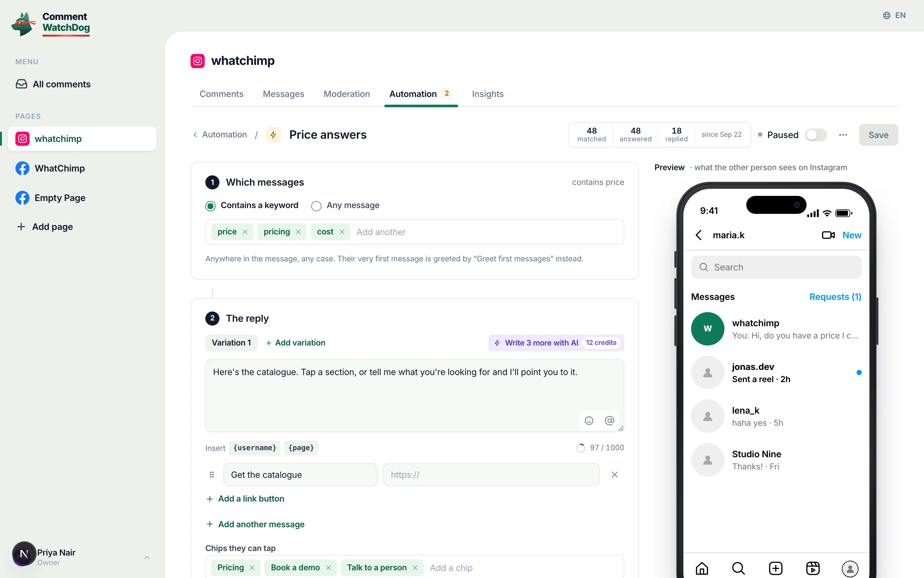Remove the price keyword chip
The image size is (924, 578).
click(245, 232)
